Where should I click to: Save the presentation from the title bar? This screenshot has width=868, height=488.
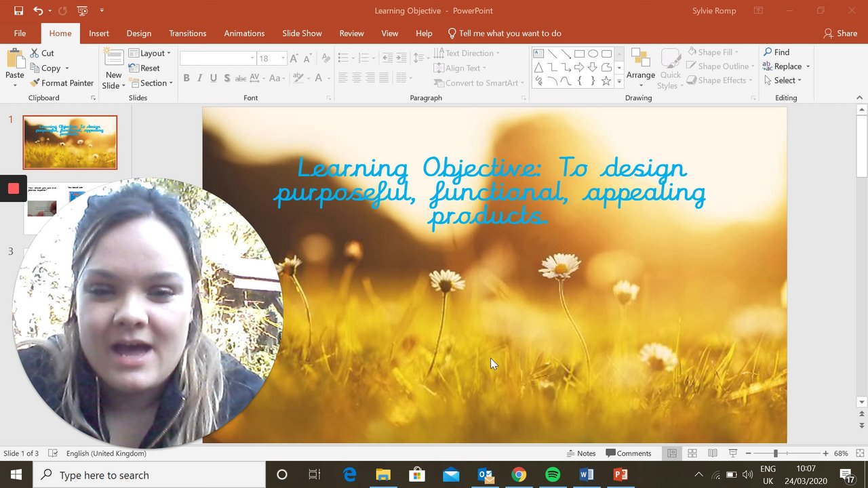click(x=18, y=11)
